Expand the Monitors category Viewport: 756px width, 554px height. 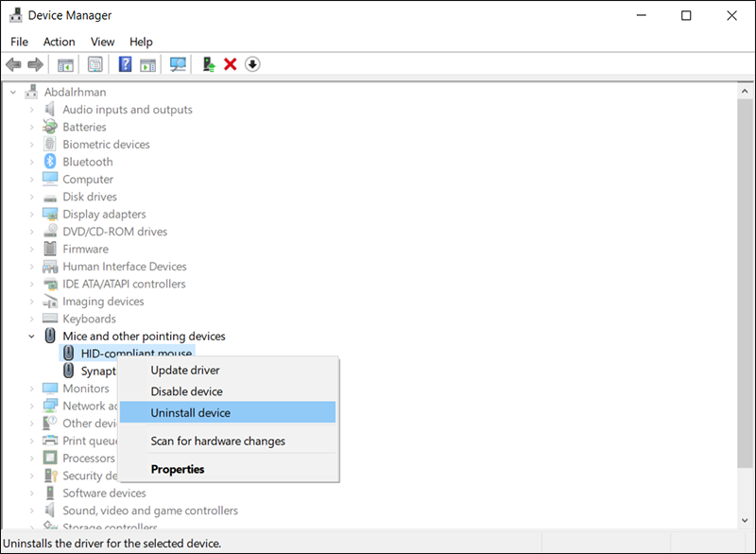(x=32, y=389)
